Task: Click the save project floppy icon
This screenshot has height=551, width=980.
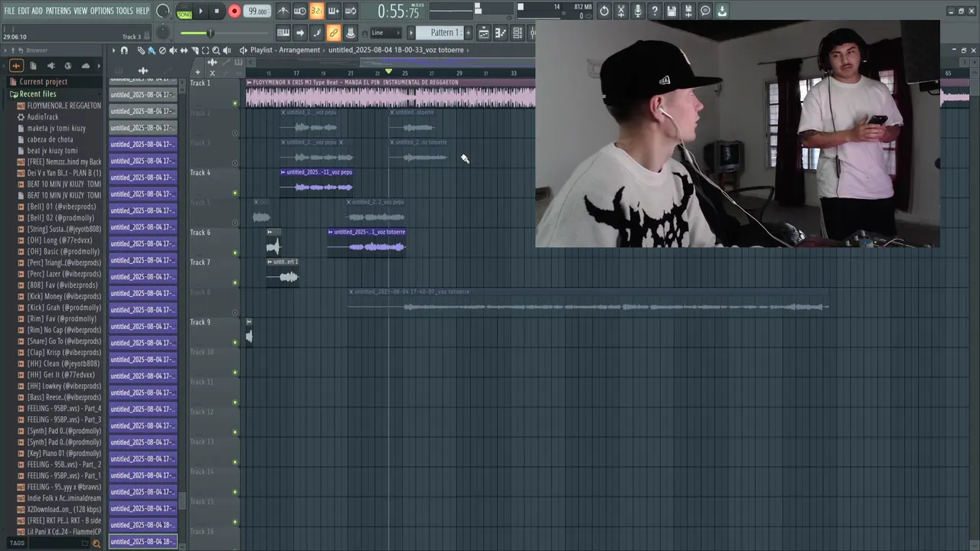Action: point(671,11)
